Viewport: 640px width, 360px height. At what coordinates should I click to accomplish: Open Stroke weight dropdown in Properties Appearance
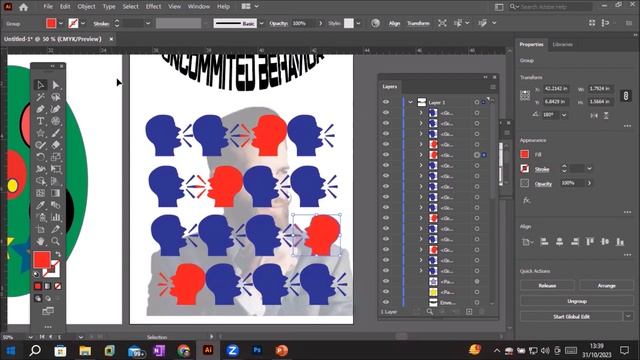(x=589, y=168)
